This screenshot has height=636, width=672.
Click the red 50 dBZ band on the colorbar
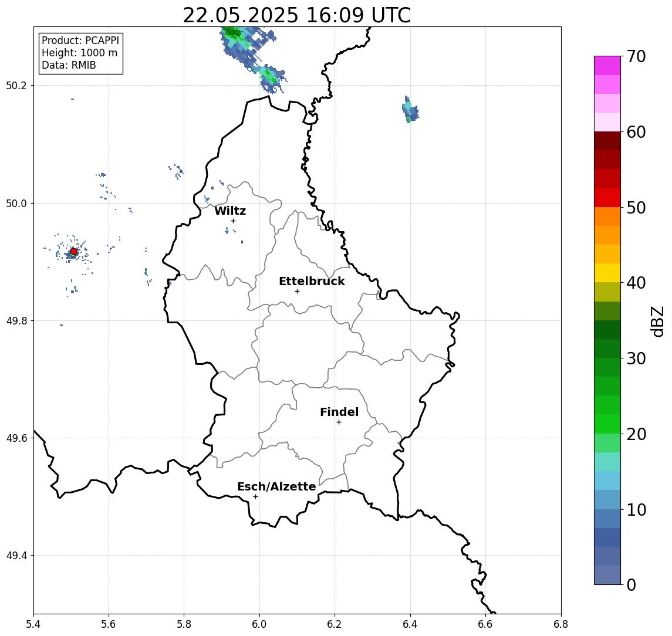(x=607, y=198)
